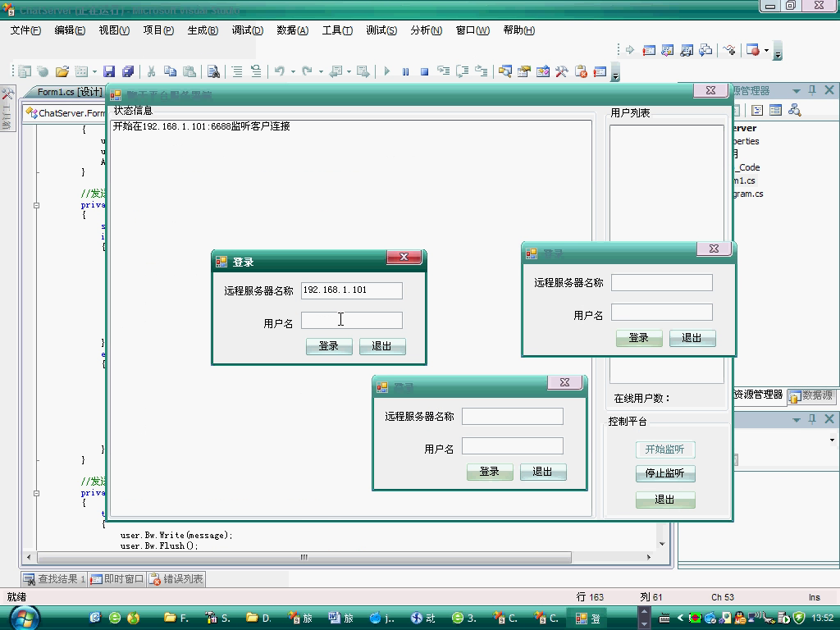The height and width of the screenshot is (630, 840).
Task: Click 退出 under 停止监听 in control panel
Action: 664,500
